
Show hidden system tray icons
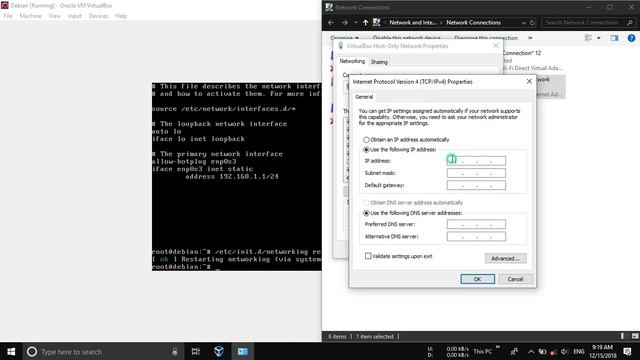(531, 351)
